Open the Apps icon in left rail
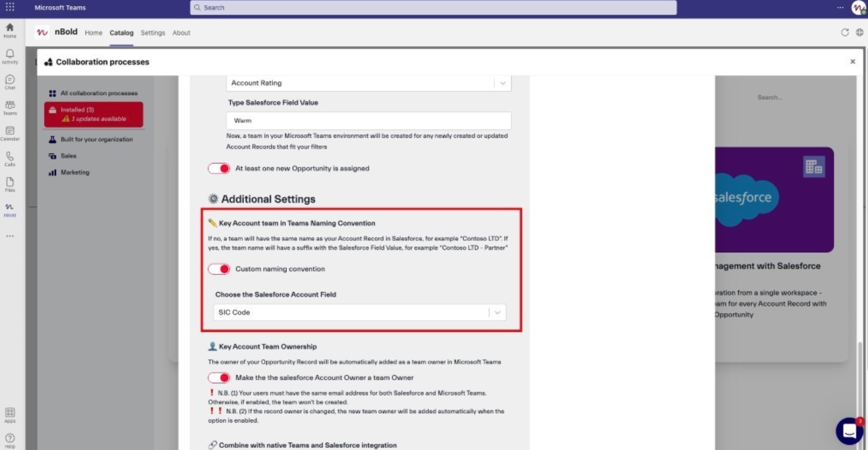Image resolution: width=868 pixels, height=450 pixels. 10,415
